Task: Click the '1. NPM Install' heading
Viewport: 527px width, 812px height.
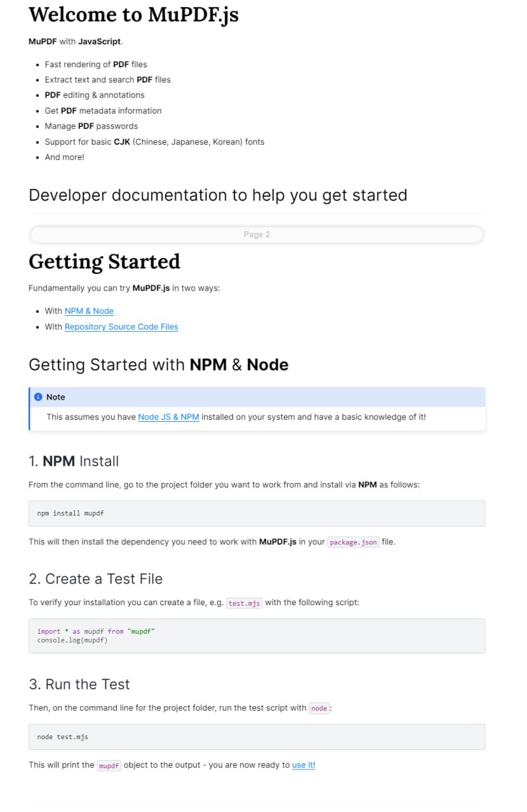Action: [x=74, y=461]
